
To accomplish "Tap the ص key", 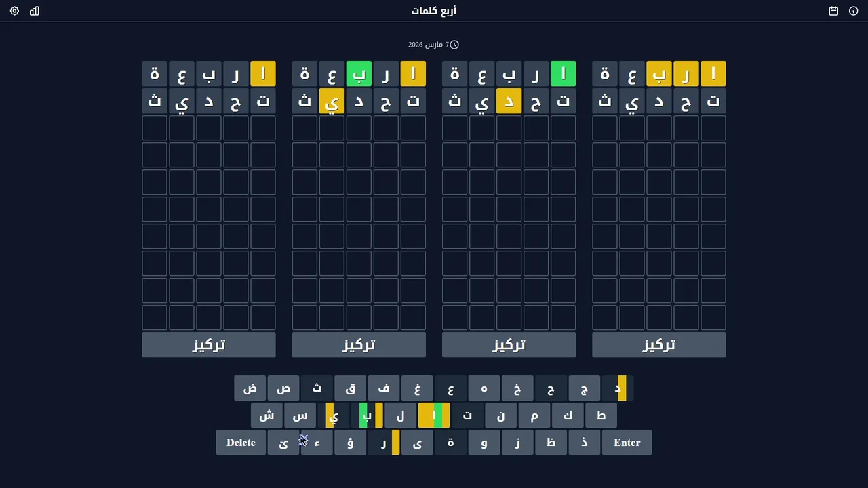I will pos(283,388).
